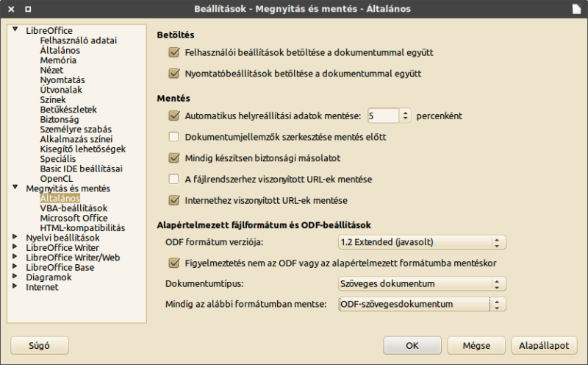
Task: Select Biztonság in the options tree
Action: coord(60,119)
